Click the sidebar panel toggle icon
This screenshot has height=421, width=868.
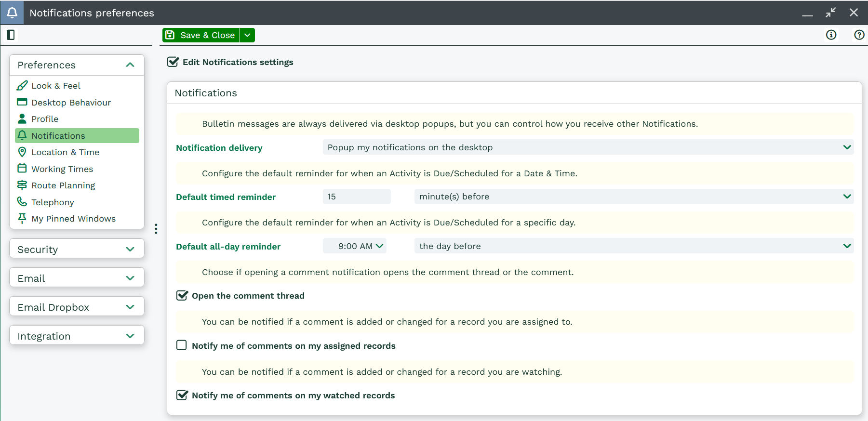coord(11,35)
